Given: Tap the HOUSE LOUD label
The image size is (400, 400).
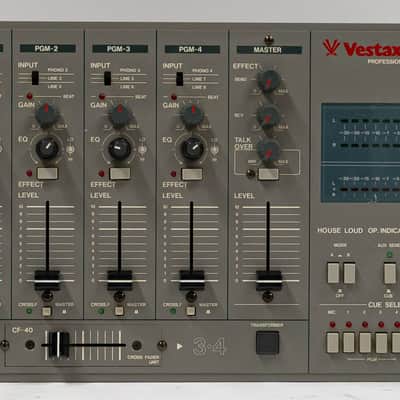Looking at the screenshot, I should click(340, 230).
